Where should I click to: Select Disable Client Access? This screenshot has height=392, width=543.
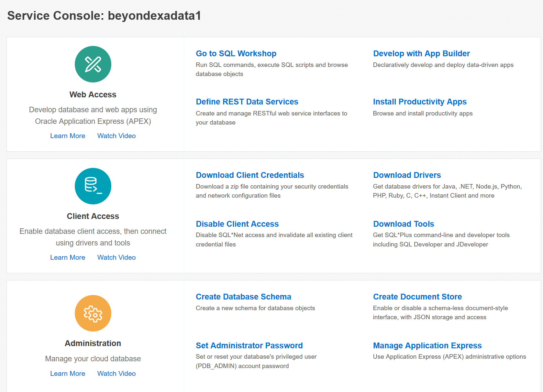coord(237,224)
